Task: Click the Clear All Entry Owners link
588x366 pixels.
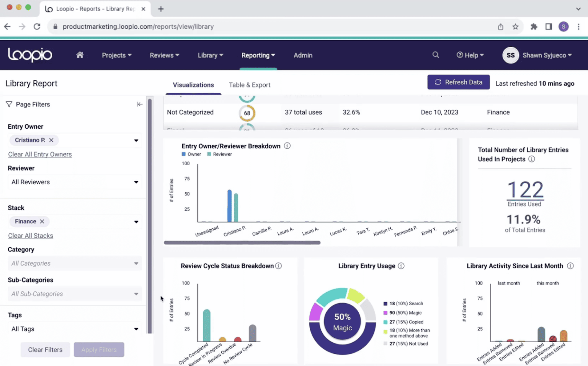Action: [x=40, y=154]
